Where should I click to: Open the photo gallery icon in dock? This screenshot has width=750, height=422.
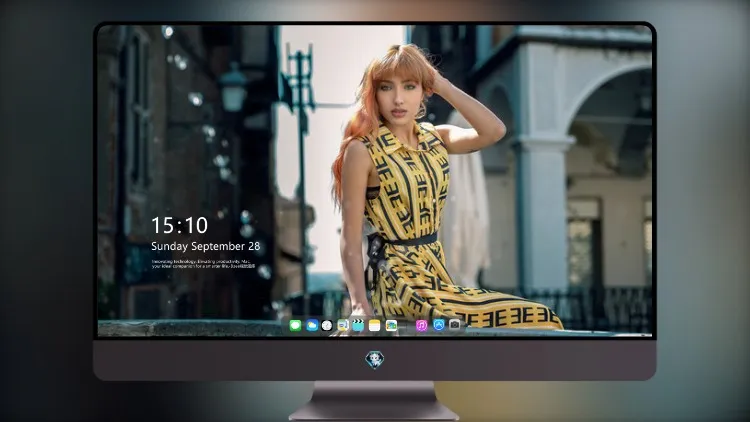coord(391,325)
